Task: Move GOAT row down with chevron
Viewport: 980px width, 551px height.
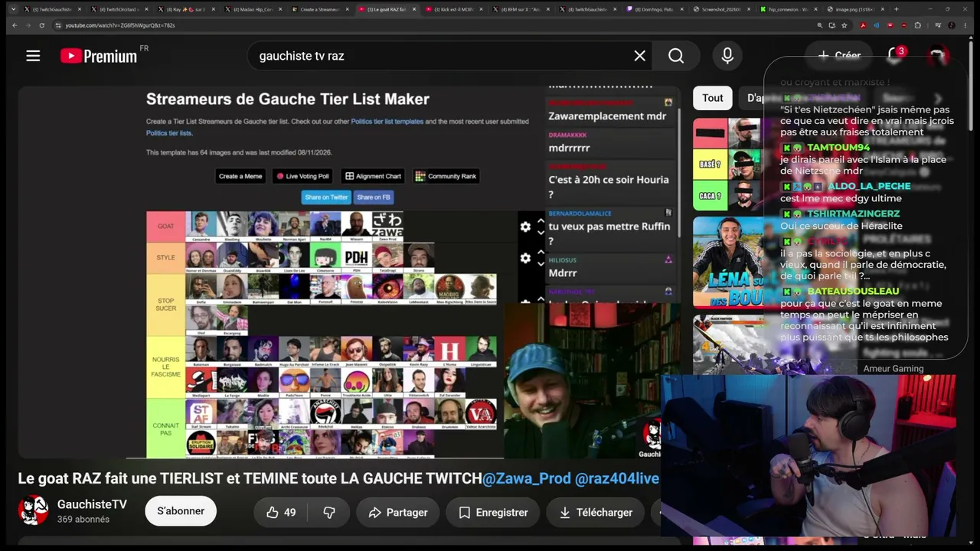Action: 541,232
